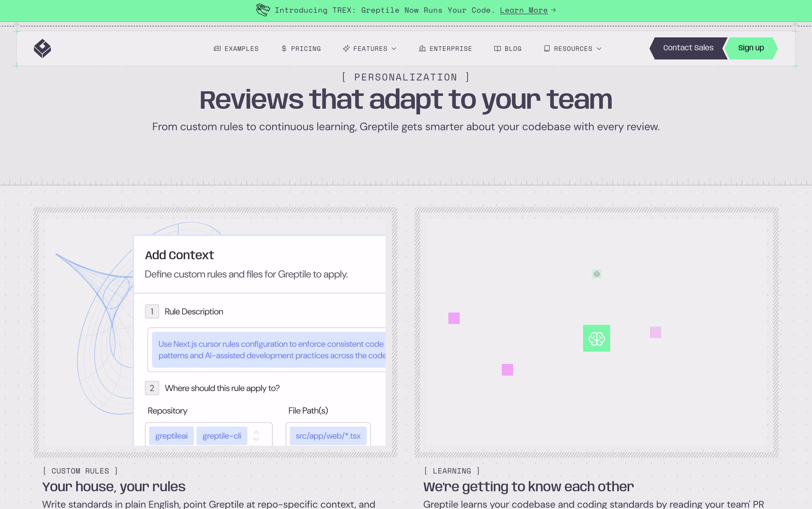
Task: Click the Repository field label
Action: pyautogui.click(x=167, y=411)
